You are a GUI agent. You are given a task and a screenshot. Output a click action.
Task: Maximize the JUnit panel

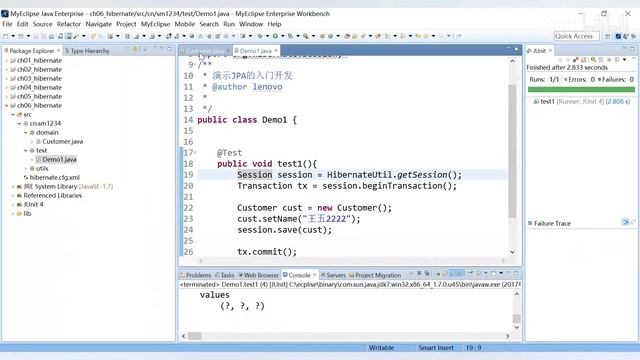point(632,49)
